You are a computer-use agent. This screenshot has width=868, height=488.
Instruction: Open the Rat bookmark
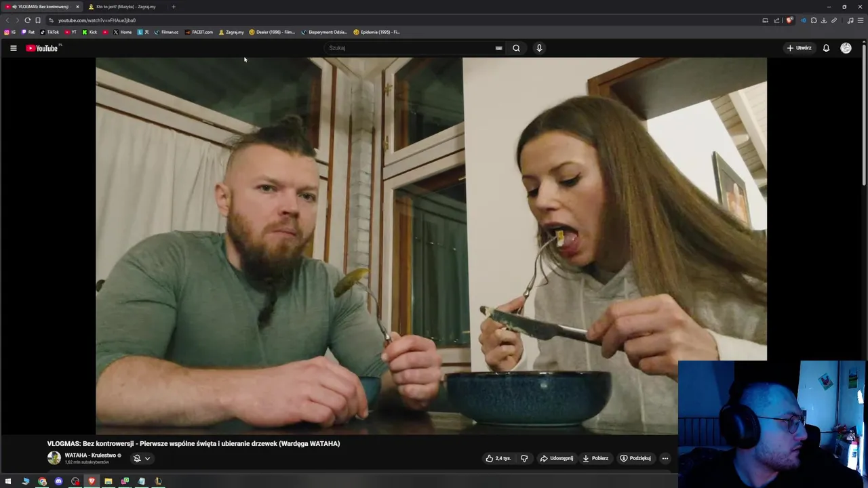click(28, 32)
